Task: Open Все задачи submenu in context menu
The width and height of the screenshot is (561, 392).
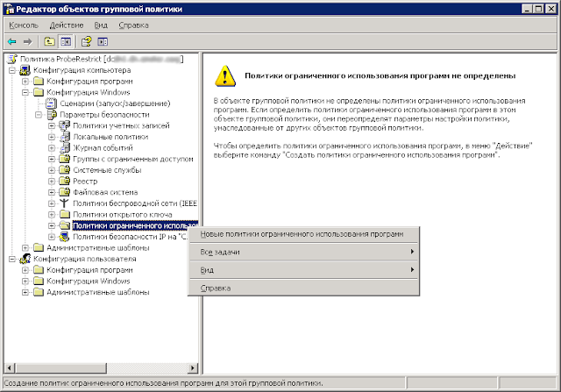Action: point(303,252)
